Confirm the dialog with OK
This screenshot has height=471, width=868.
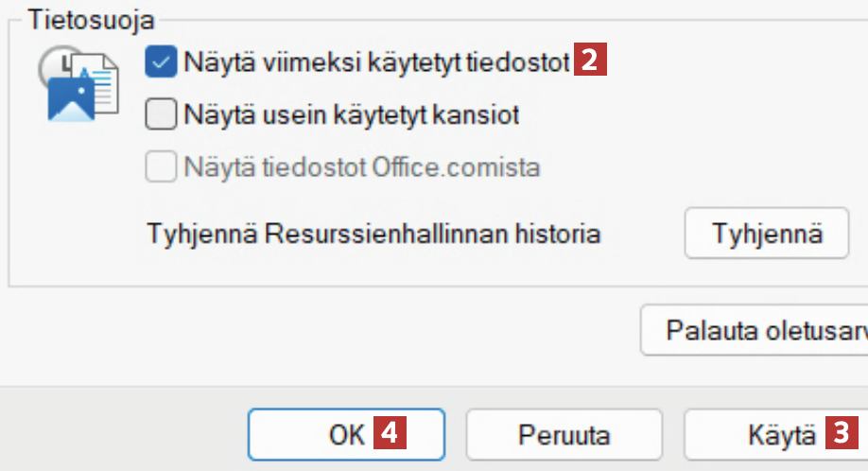point(346,435)
